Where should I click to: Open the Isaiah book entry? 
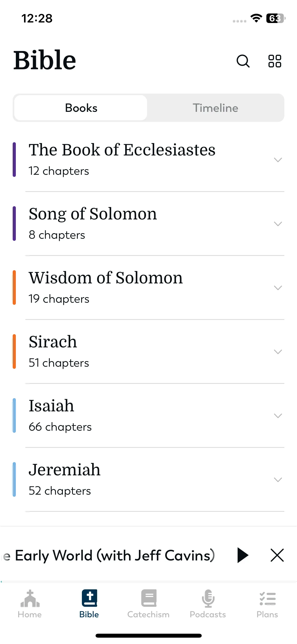(x=148, y=416)
